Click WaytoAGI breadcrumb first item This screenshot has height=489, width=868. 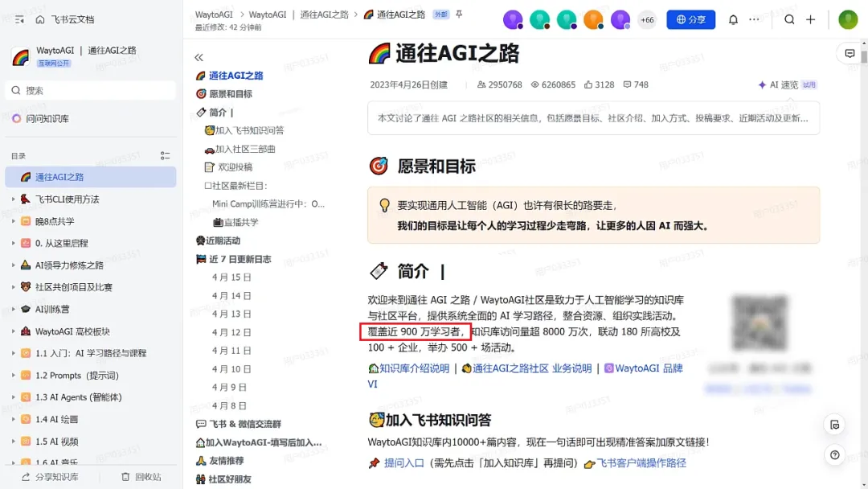[x=214, y=14]
